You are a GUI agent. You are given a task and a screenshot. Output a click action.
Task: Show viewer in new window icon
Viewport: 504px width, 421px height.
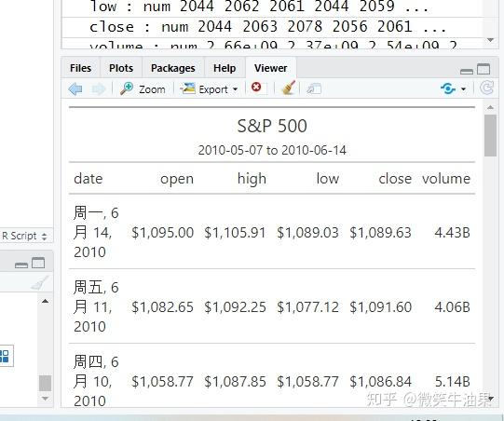pos(314,88)
